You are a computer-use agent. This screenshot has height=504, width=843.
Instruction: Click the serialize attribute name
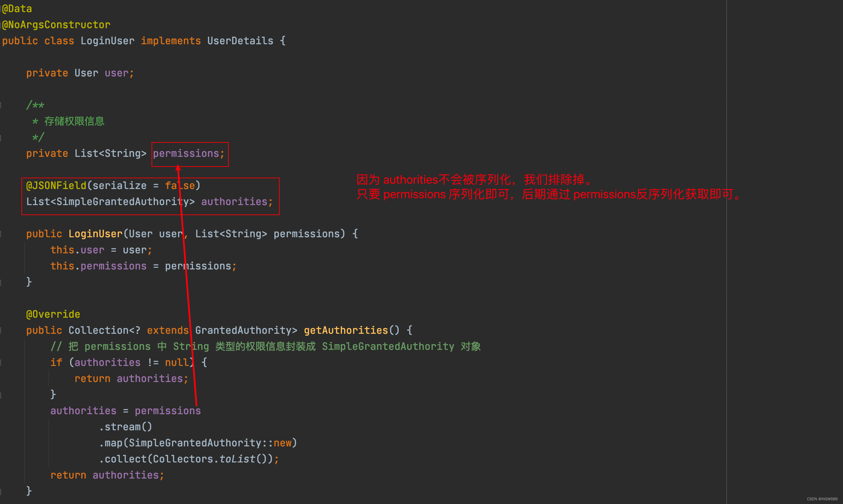pyautogui.click(x=120, y=185)
